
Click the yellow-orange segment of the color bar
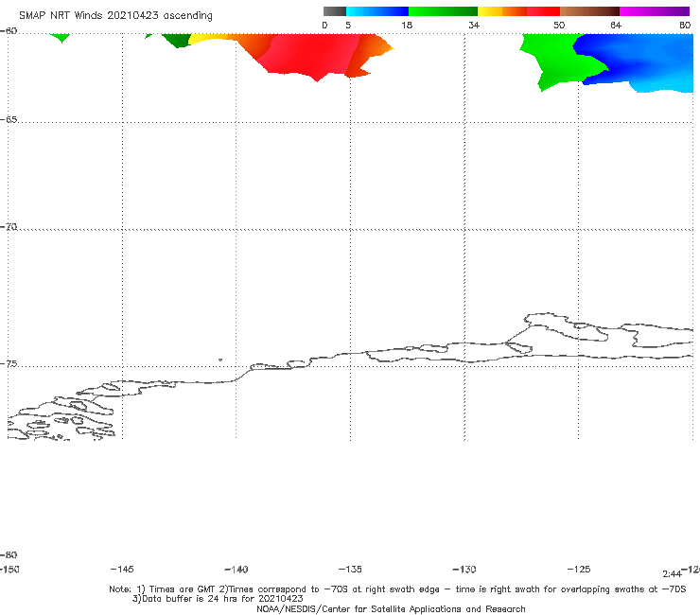(x=502, y=11)
